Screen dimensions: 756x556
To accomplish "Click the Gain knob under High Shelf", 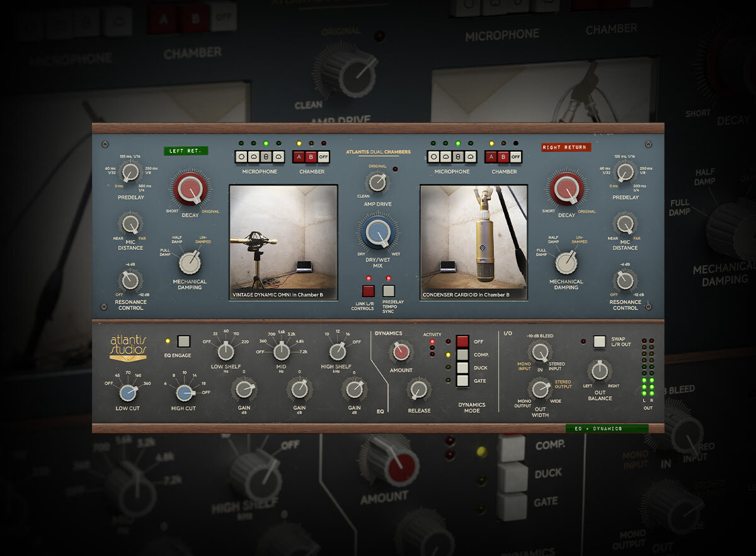I will (x=355, y=390).
